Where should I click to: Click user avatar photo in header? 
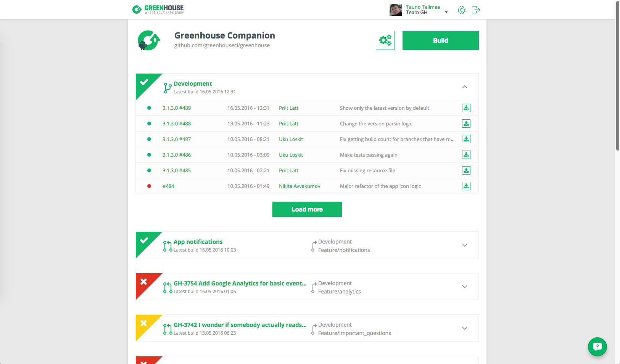[x=396, y=10]
